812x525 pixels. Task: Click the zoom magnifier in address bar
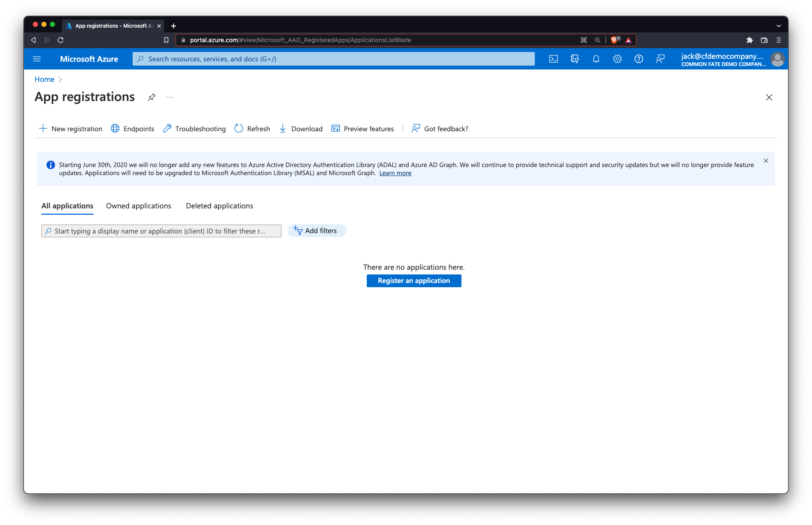[597, 40]
